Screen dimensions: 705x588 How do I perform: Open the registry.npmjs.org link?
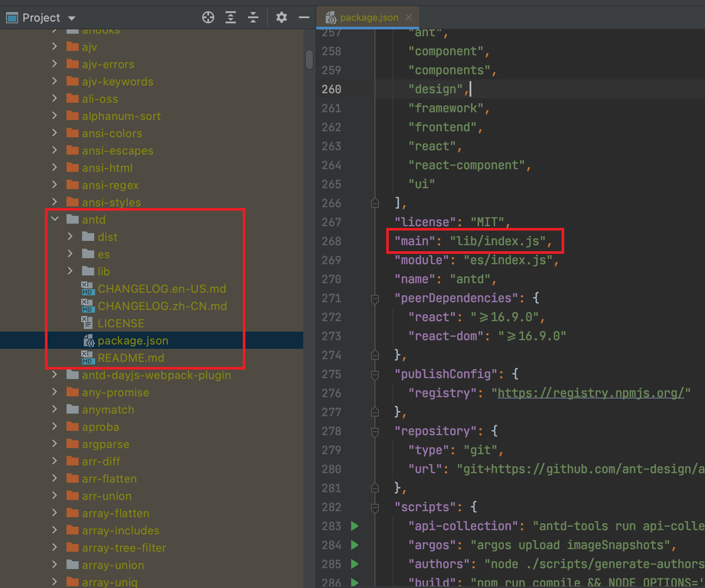click(591, 393)
